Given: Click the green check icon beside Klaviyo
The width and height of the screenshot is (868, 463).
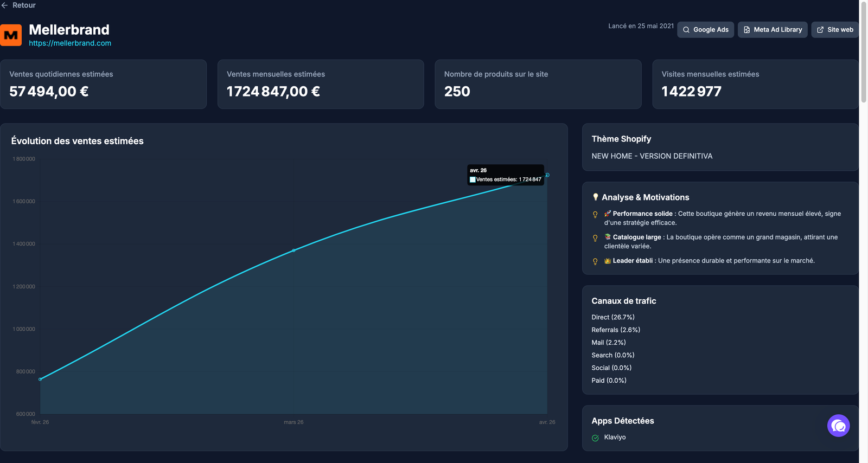Looking at the screenshot, I should pos(595,438).
